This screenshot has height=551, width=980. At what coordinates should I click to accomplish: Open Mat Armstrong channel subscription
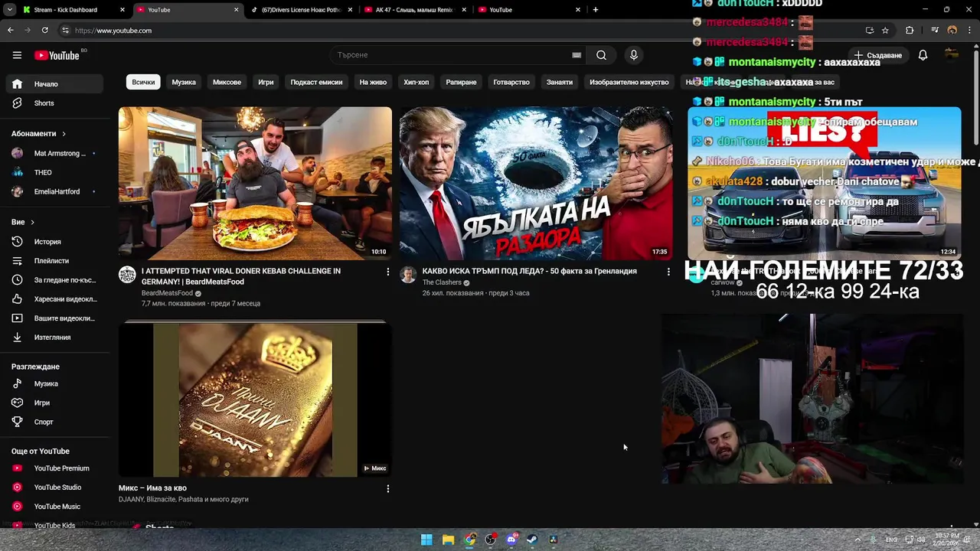pyautogui.click(x=54, y=153)
